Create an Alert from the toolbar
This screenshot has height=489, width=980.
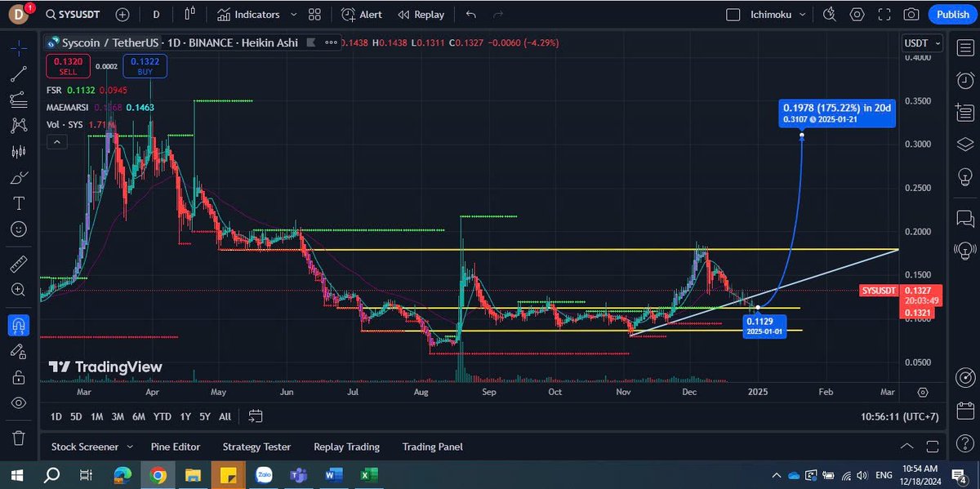point(361,15)
